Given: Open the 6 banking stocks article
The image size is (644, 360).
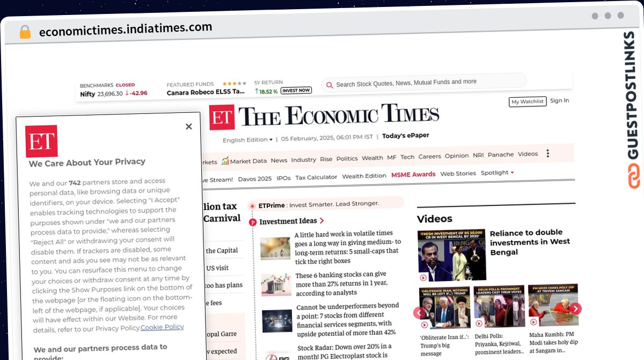Looking at the screenshot, I should click(342, 284).
